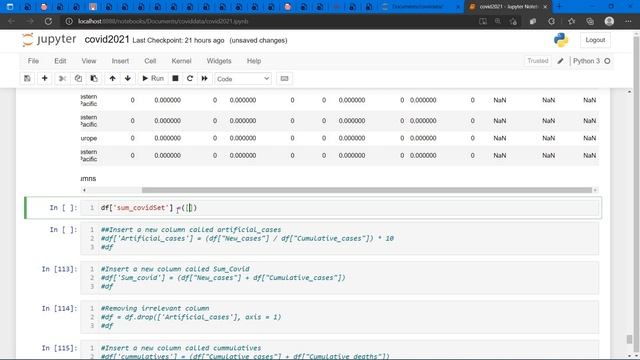The height and width of the screenshot is (360, 640).
Task: Open browser zoom magnifier icon
Action: 498,21
